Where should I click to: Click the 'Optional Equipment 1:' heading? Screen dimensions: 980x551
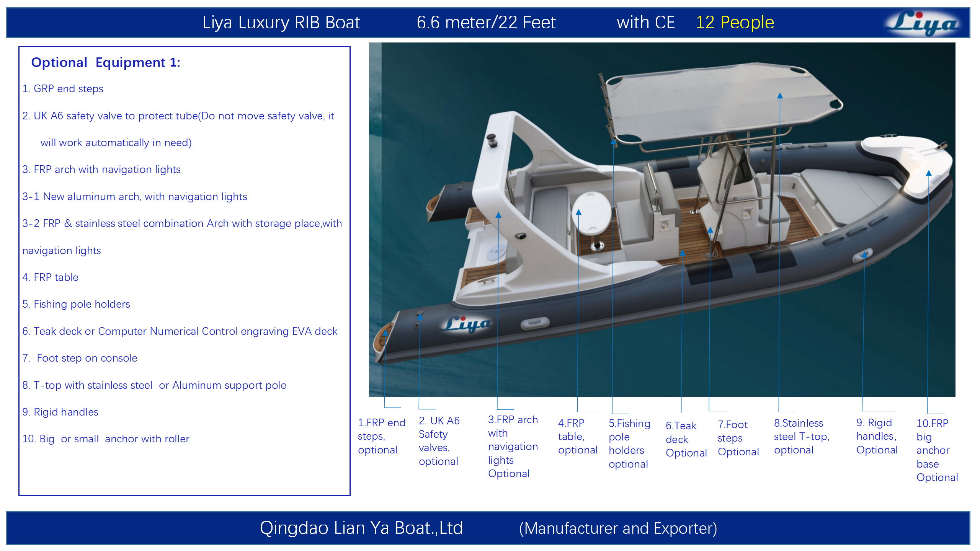(105, 62)
